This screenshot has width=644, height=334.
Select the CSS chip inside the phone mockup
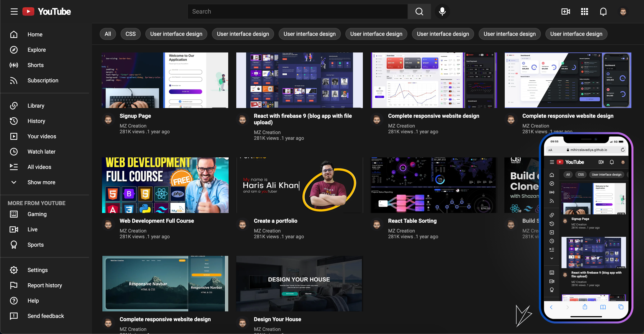[x=581, y=174]
